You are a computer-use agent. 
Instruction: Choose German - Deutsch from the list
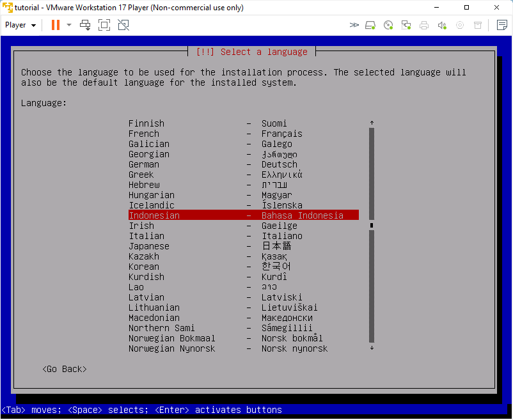pyautogui.click(x=244, y=164)
